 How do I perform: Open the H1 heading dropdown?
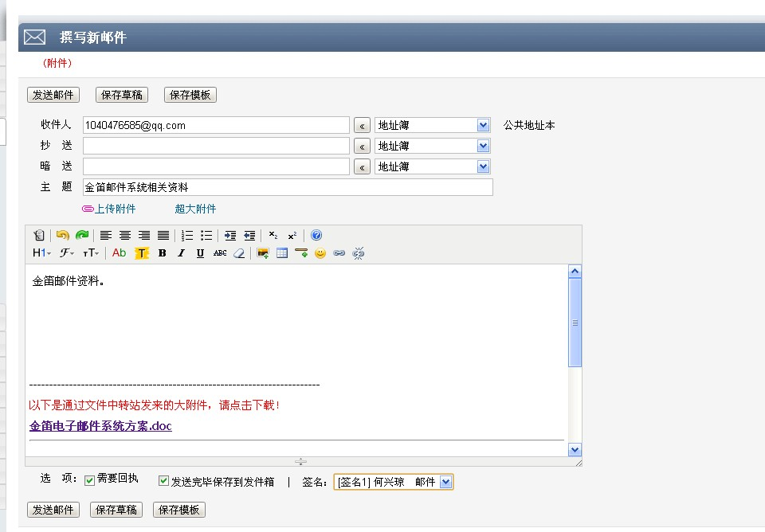pos(41,253)
